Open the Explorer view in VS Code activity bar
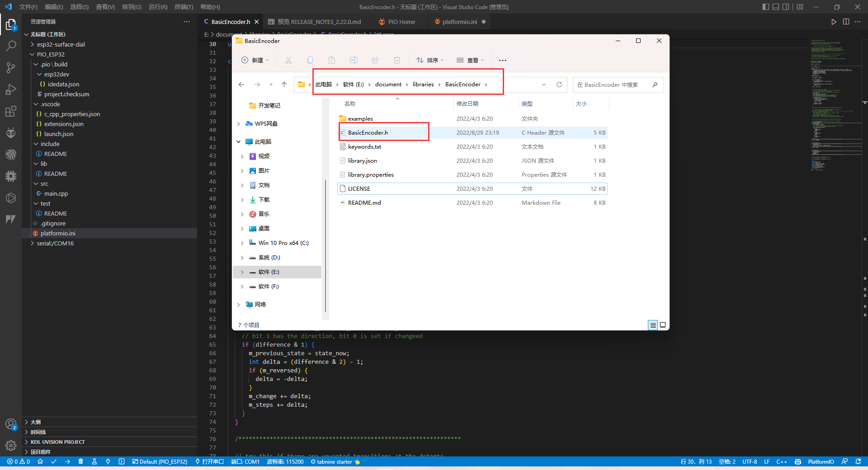Viewport: 868px width, 470px height. [11, 24]
